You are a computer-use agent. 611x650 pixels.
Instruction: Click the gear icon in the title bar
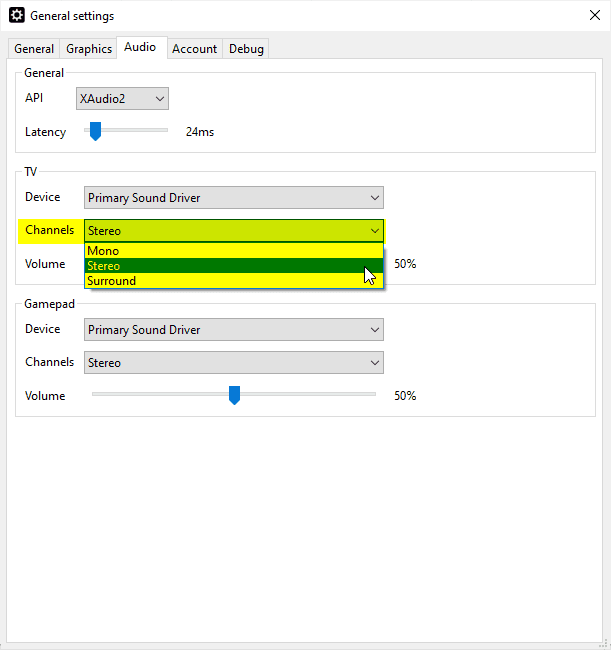16,16
